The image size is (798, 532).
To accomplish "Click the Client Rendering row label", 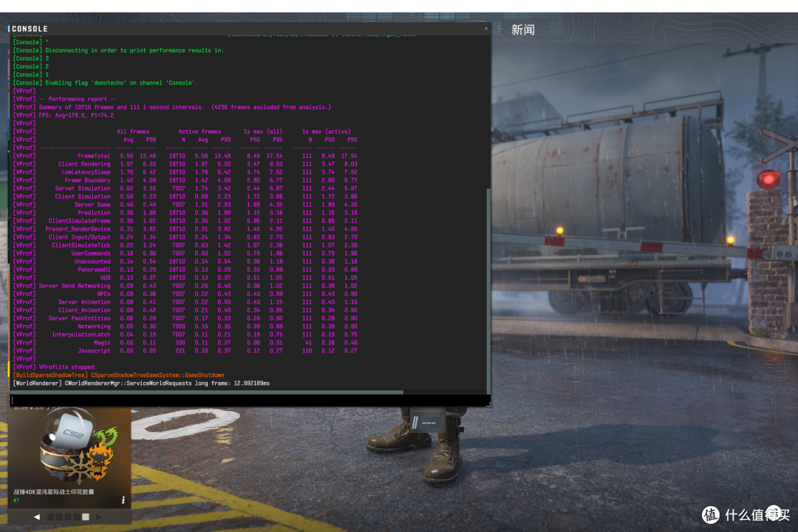I will (x=84, y=165).
